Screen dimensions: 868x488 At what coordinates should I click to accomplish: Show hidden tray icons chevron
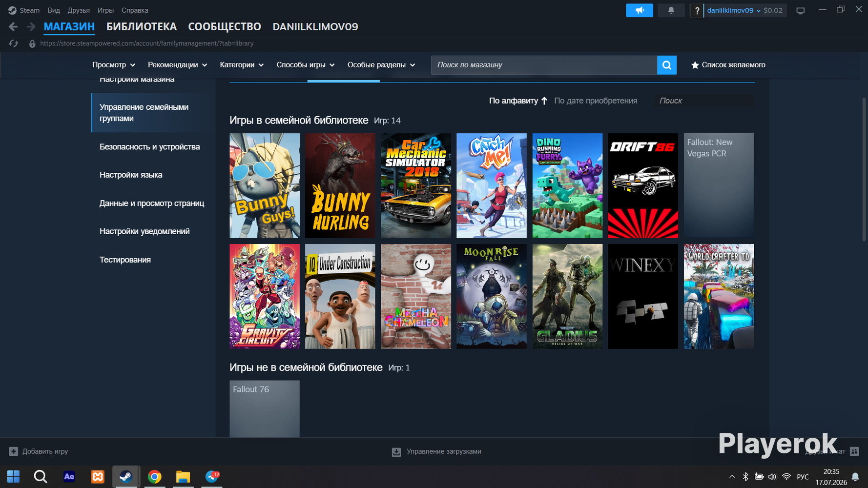pos(732,477)
